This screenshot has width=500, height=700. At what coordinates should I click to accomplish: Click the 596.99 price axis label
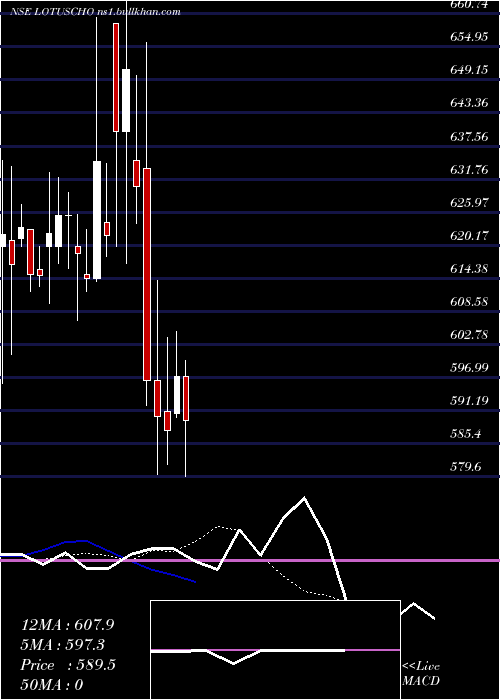[x=469, y=367]
